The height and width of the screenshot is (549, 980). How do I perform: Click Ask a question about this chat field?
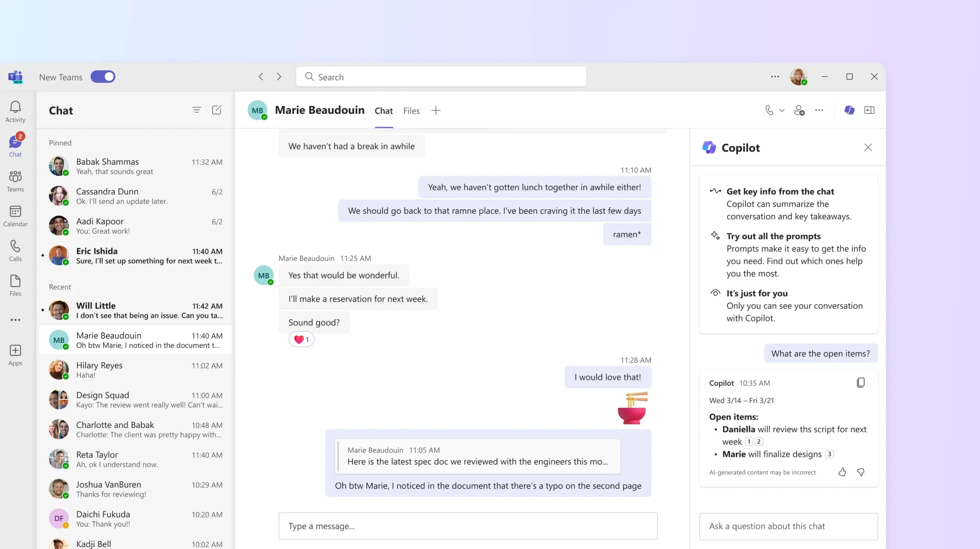point(788,526)
